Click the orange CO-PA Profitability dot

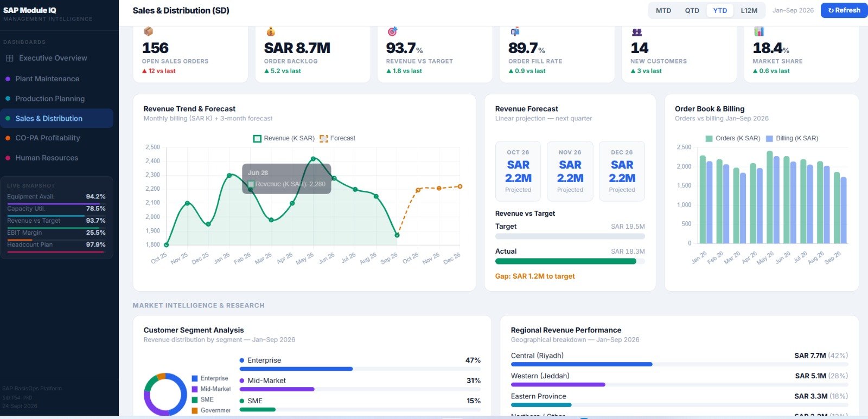click(x=8, y=138)
